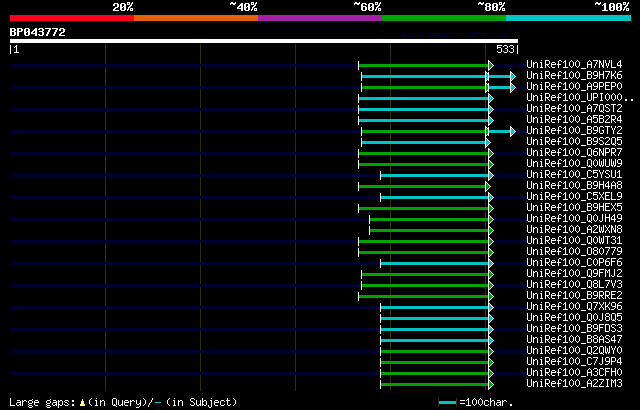Click the UniRef100_A3CFH0 label
640x410 pixels.
click(574, 373)
